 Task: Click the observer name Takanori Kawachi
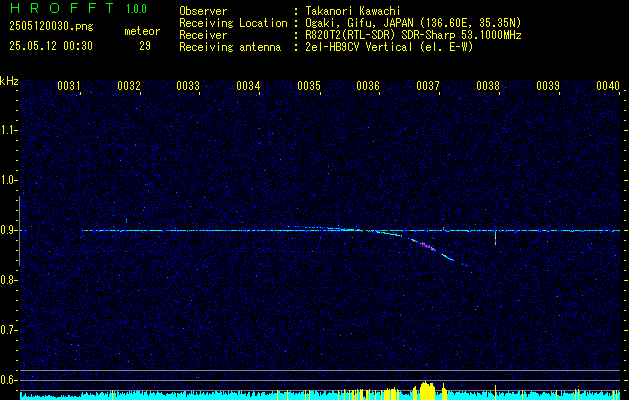tap(353, 11)
